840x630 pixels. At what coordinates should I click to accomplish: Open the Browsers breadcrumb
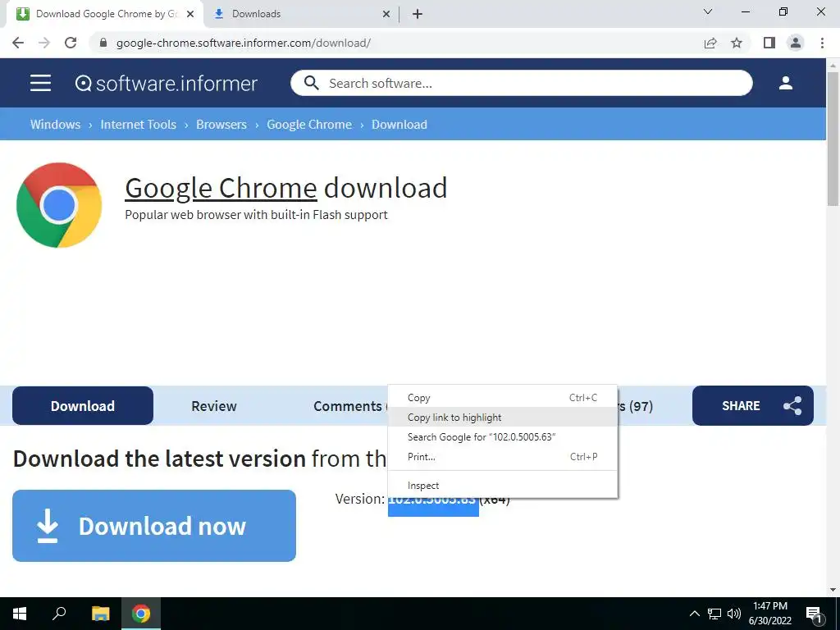coord(221,125)
